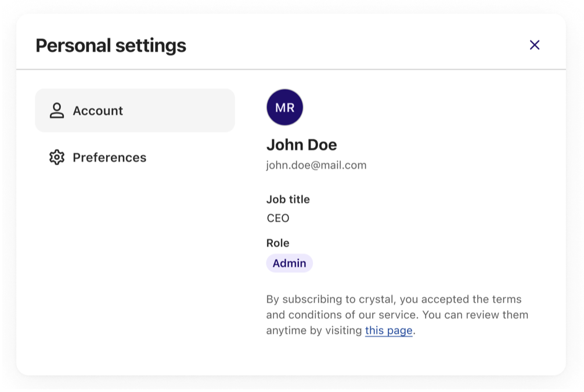Click the person icon beside Account
This screenshot has height=392, width=584.
[56, 111]
